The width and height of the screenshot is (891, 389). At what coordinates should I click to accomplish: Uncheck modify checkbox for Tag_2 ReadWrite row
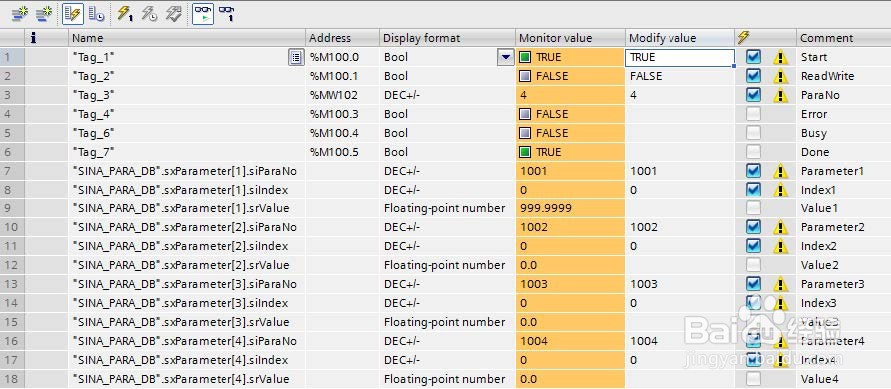753,76
